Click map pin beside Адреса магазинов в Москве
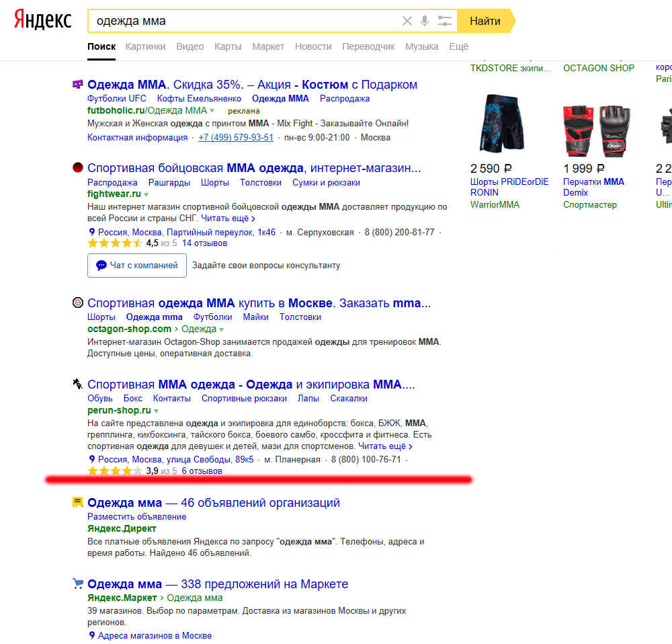The height and width of the screenshot is (644, 672). click(91, 635)
